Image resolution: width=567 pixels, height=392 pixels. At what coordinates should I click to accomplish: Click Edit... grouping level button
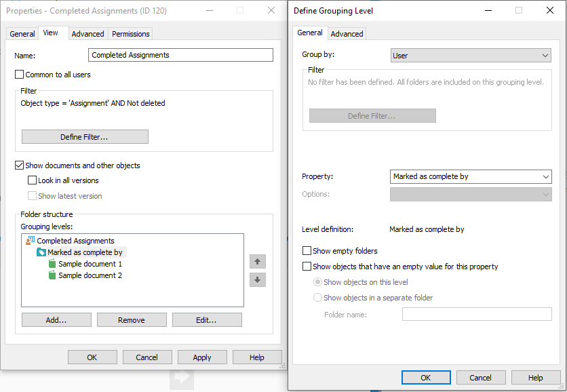click(207, 319)
